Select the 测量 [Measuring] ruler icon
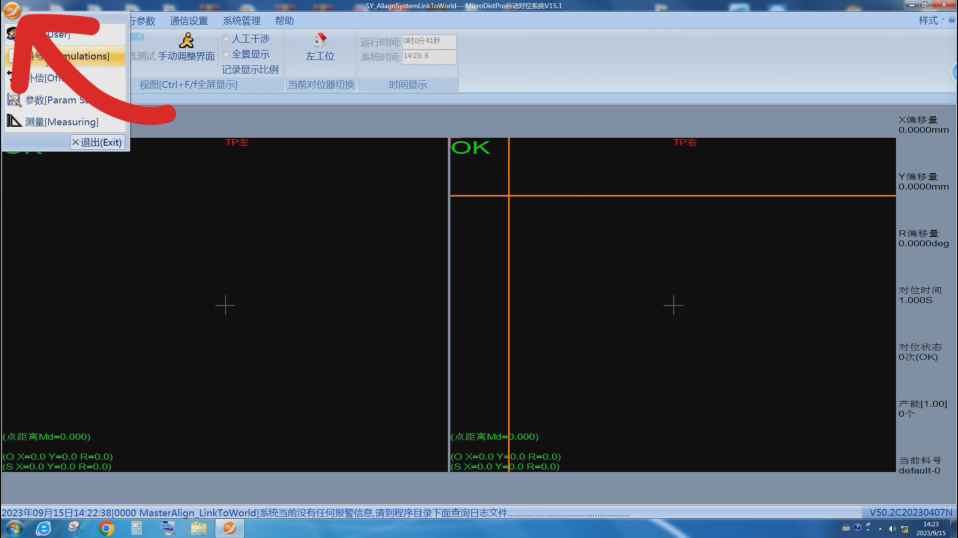The height and width of the screenshot is (538, 958). (14, 122)
